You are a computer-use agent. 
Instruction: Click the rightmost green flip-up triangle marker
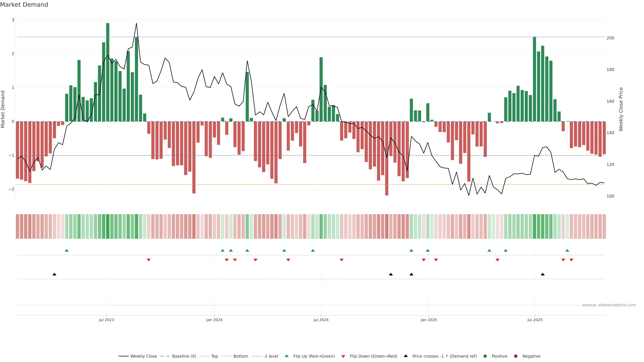pos(567,250)
